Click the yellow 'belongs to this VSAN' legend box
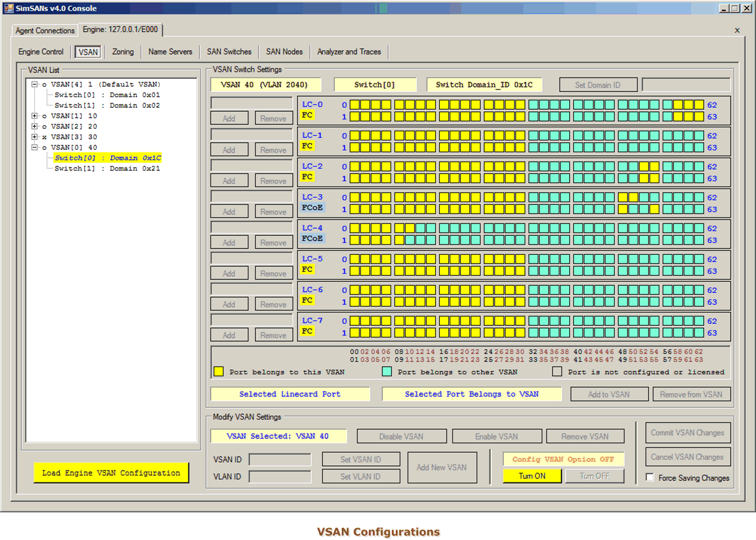Viewport: 756px width, 540px height. 218,372
